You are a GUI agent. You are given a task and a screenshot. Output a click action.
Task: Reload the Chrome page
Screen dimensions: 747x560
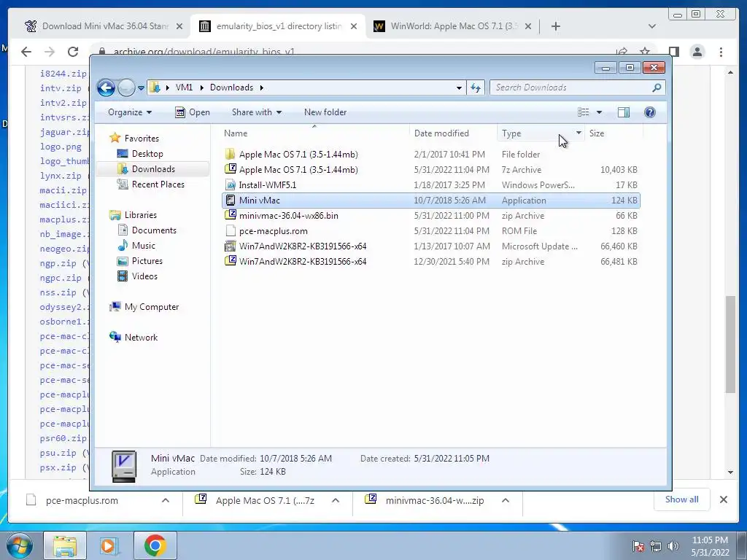(73, 52)
